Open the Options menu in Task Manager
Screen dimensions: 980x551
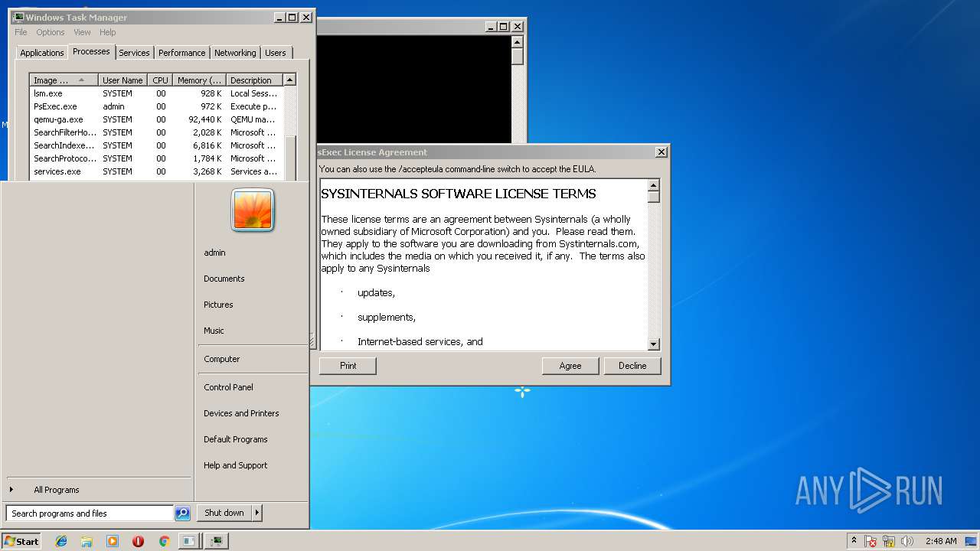pos(51,32)
